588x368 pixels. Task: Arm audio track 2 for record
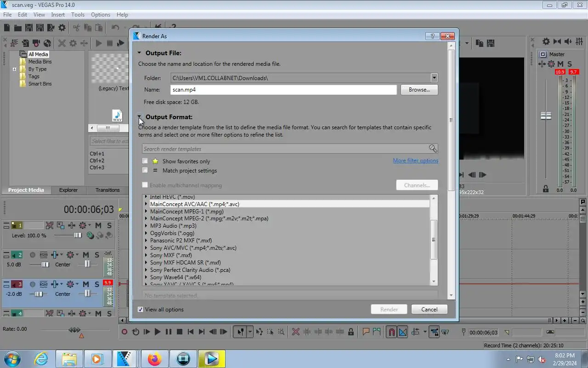tap(33, 255)
